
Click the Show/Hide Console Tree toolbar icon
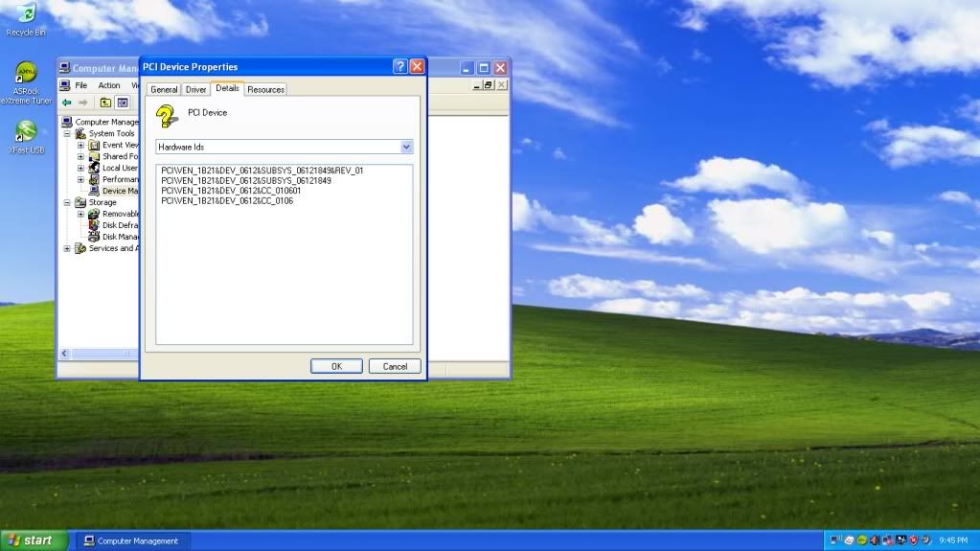tap(123, 103)
